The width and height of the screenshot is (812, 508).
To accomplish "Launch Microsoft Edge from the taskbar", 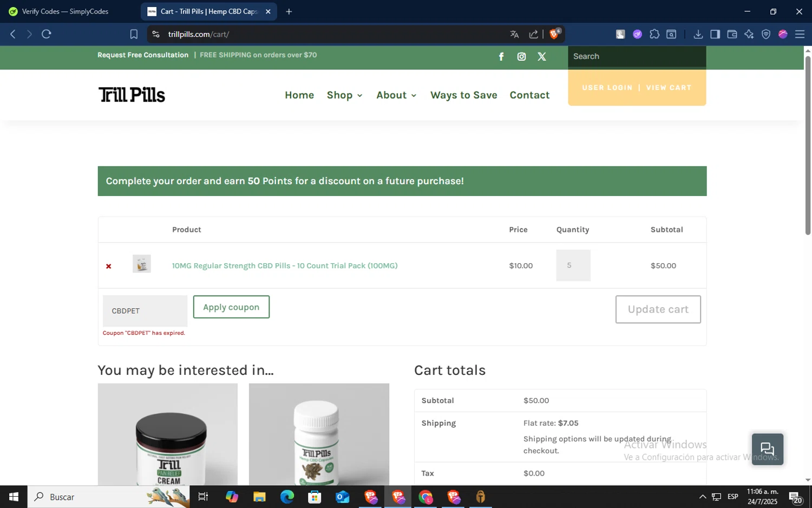I will [287, 497].
